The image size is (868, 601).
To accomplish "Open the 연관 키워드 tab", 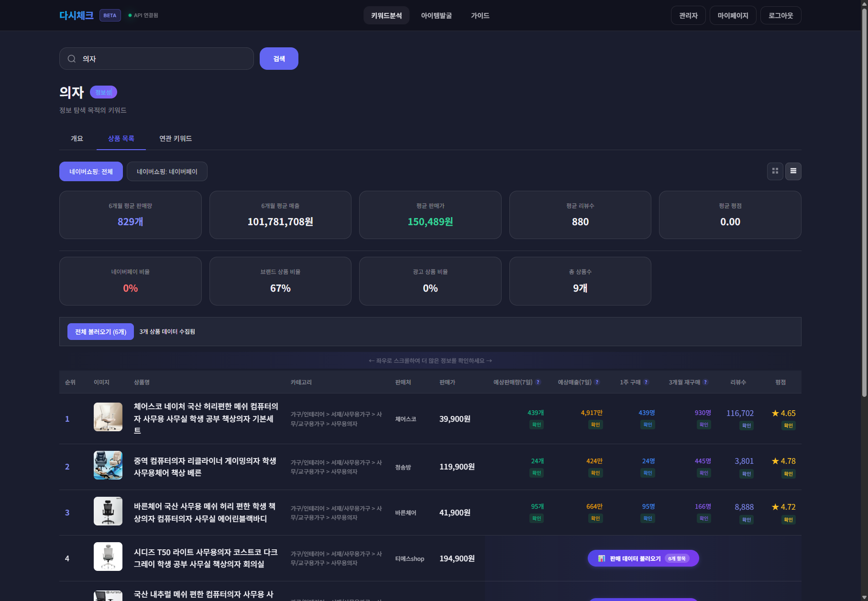I will pos(176,139).
